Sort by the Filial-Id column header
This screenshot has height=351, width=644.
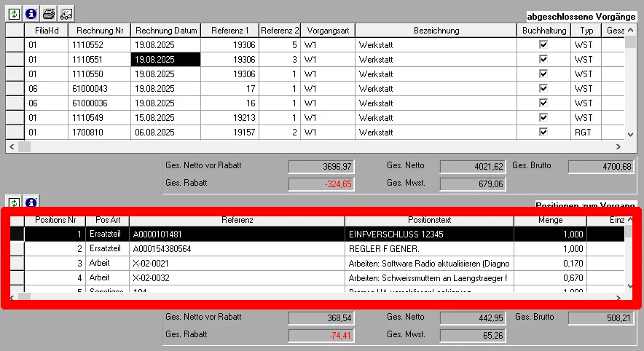(47, 31)
